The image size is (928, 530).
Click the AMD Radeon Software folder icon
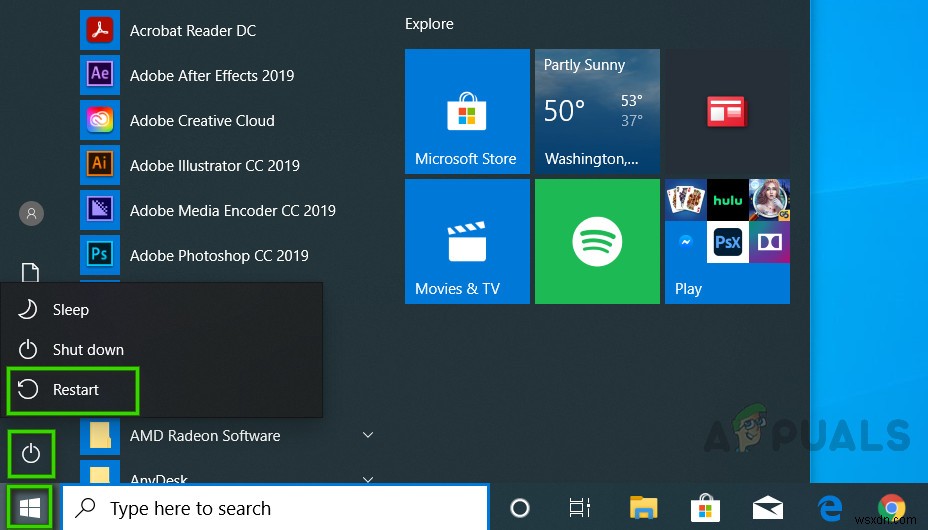pos(100,436)
